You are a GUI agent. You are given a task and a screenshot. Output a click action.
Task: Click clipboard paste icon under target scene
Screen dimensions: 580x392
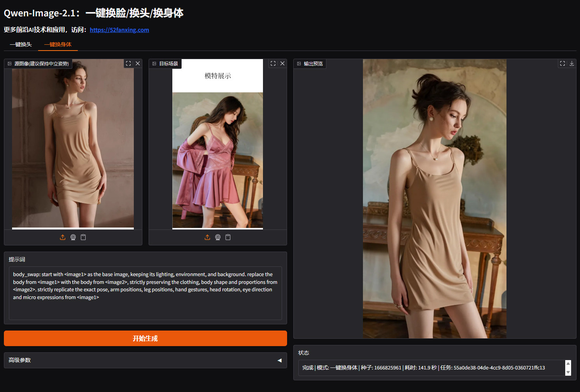228,237
